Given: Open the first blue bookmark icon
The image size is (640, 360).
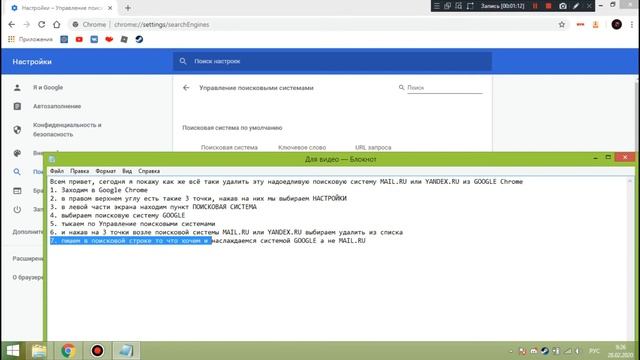Looking at the screenshot, I should pyautogui.click(x=64, y=39).
